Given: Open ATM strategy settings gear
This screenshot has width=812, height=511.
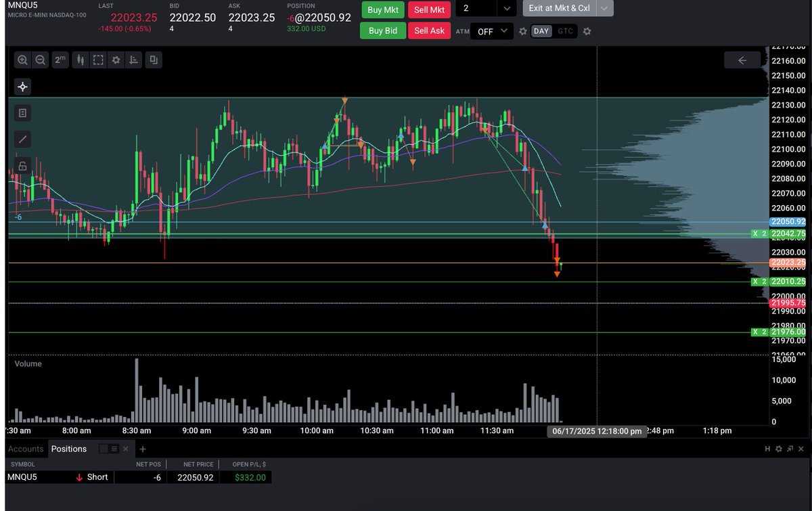Looking at the screenshot, I should (x=522, y=31).
